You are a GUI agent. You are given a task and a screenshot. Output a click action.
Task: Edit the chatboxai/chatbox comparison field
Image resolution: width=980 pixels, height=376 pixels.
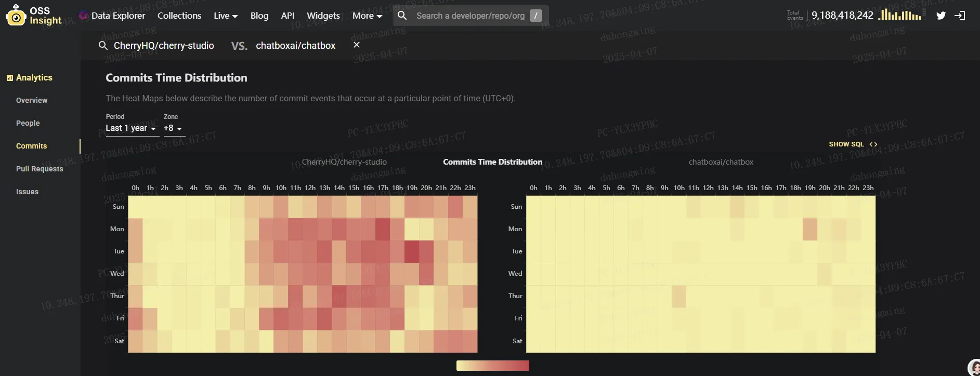coord(295,46)
